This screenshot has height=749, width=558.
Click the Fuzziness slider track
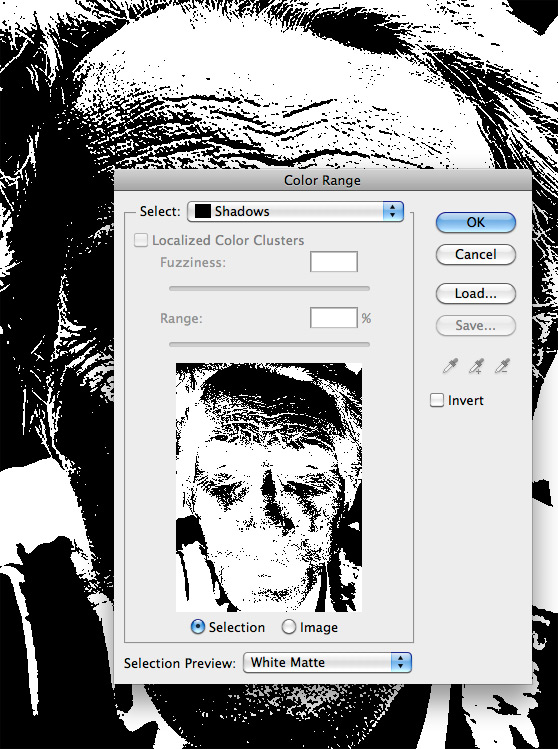269,288
